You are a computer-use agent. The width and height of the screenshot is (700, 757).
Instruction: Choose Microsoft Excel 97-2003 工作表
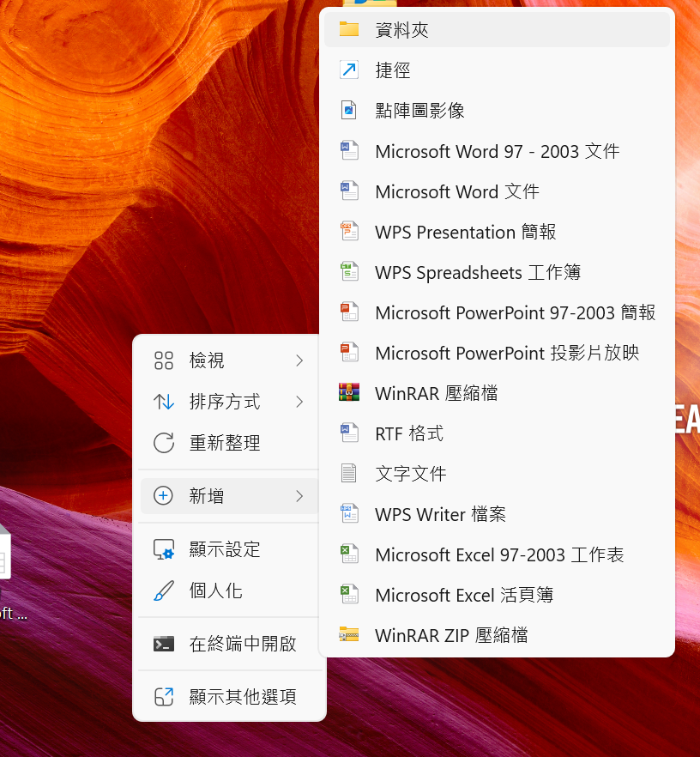tap(497, 554)
